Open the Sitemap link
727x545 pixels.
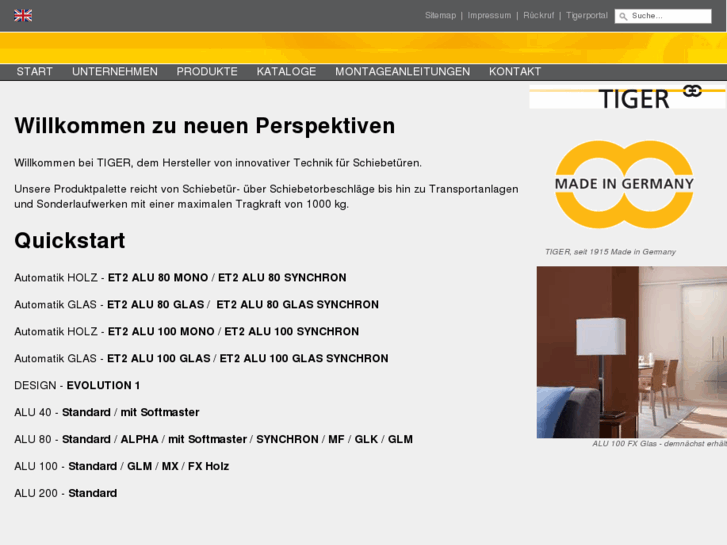tap(440, 15)
